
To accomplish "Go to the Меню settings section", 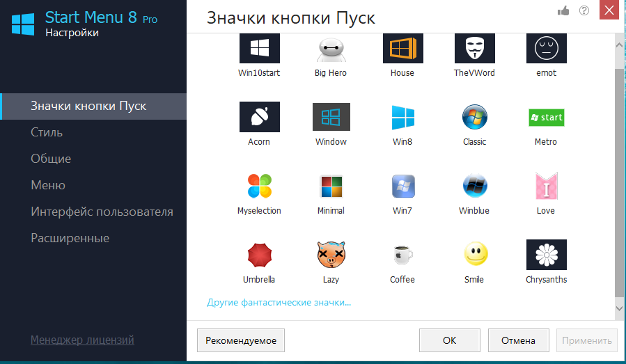I will tap(48, 185).
